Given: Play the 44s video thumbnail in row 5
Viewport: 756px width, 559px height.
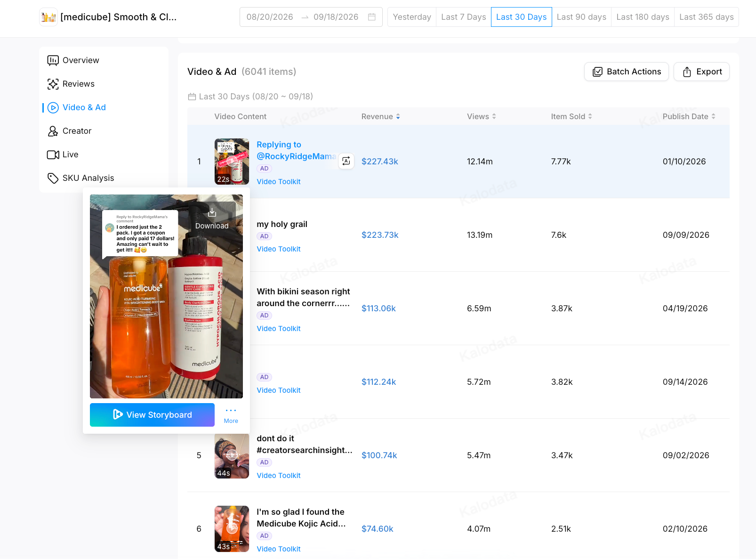Looking at the screenshot, I should tap(232, 455).
